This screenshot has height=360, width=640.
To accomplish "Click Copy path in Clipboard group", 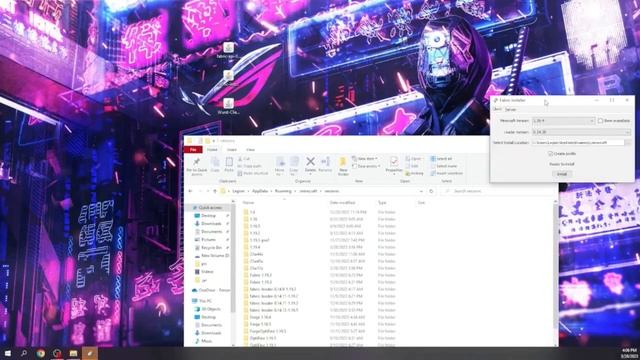I will (249, 166).
